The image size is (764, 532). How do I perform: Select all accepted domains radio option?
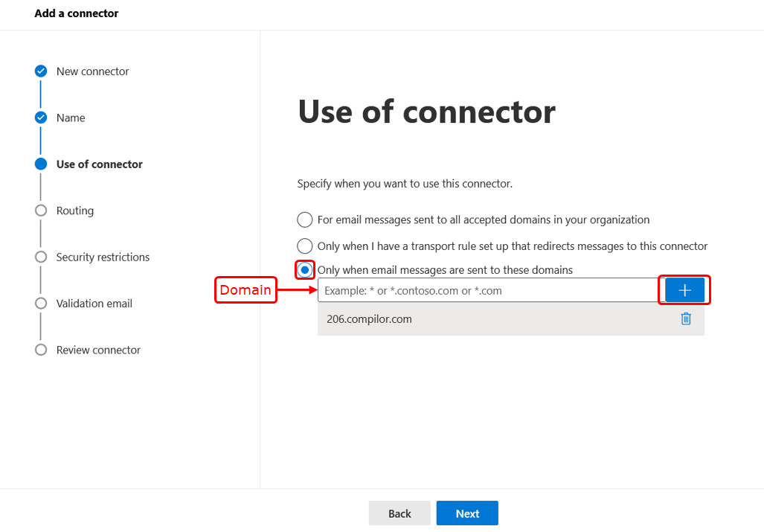(x=305, y=219)
